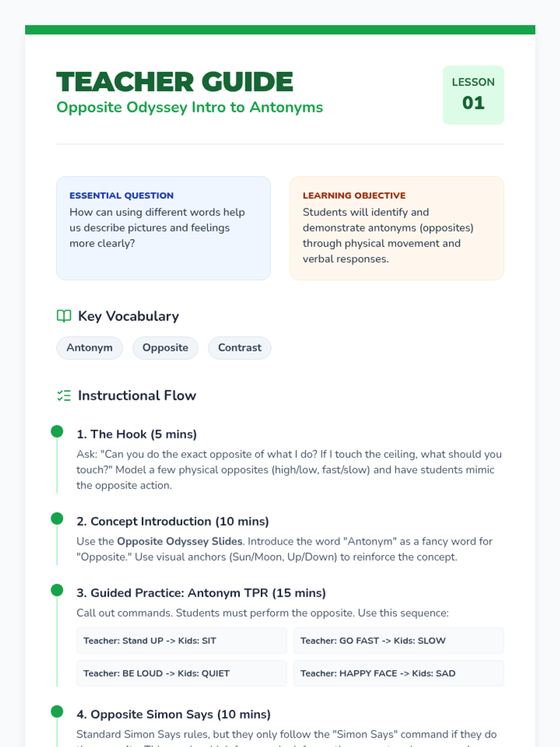
Task: Click the green dot for The Hook step
Action: [57, 431]
